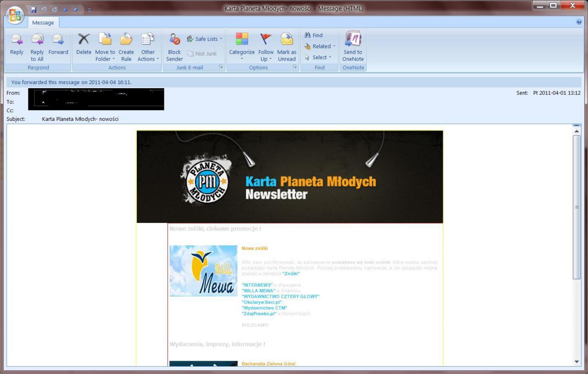This screenshot has width=588, height=374.
Task: Open Other Actions dropdown
Action: point(148,47)
